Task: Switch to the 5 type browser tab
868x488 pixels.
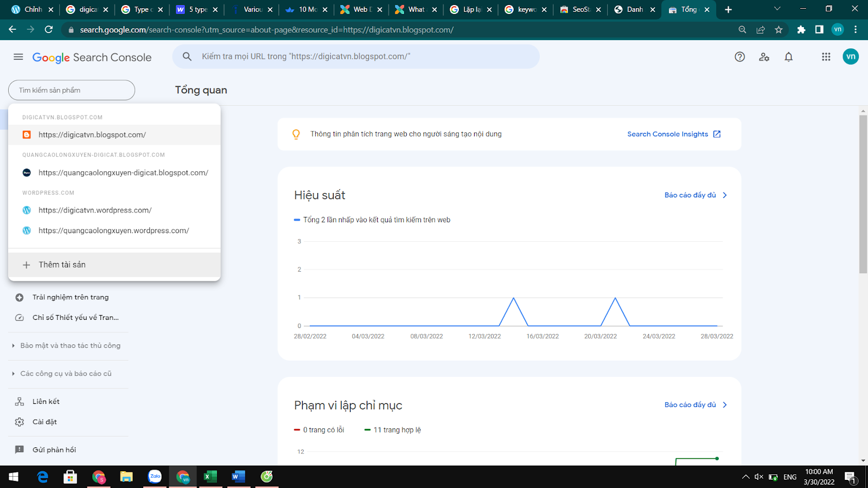Action: (196, 9)
